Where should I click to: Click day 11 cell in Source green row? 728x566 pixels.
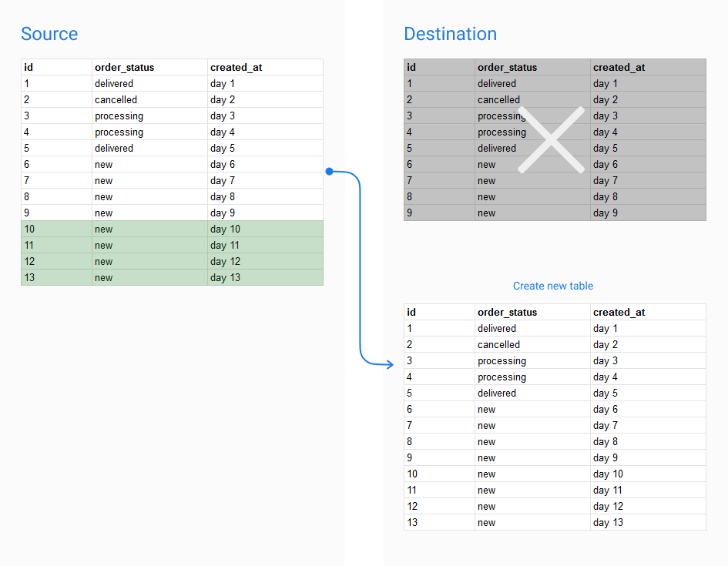pyautogui.click(x=265, y=246)
